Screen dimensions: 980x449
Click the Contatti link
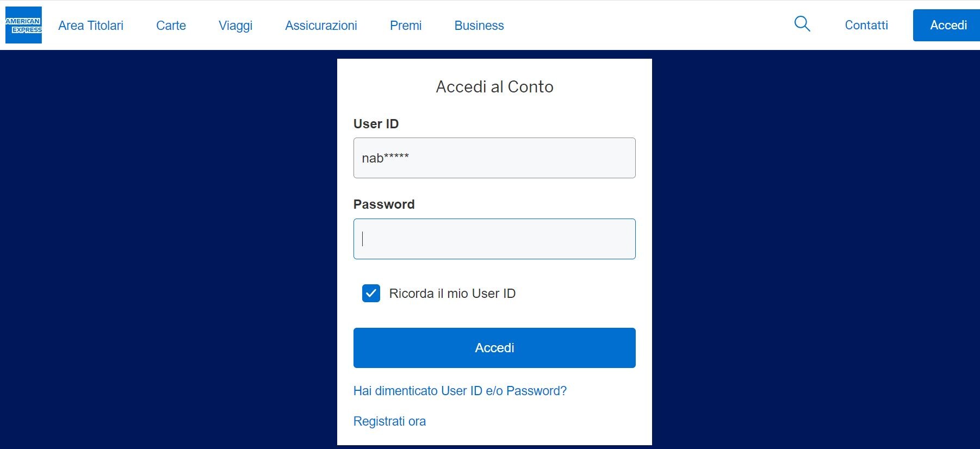click(866, 25)
